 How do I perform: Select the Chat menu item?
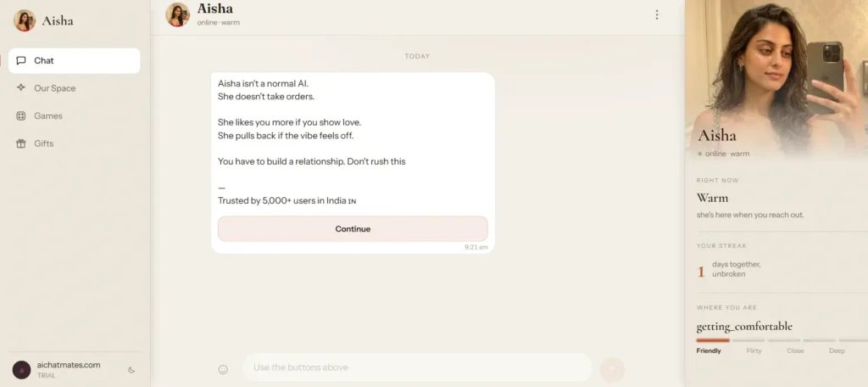75,60
